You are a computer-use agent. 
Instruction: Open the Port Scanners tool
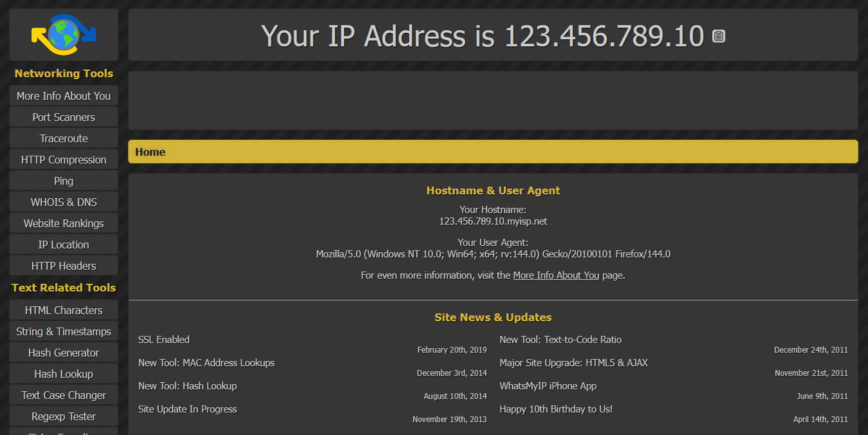(x=64, y=117)
